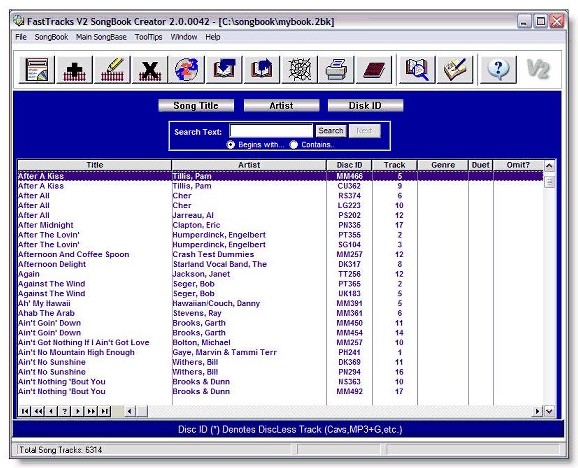The image size is (578, 468).
Task: Click the printer toolbar icon
Action: [x=337, y=69]
